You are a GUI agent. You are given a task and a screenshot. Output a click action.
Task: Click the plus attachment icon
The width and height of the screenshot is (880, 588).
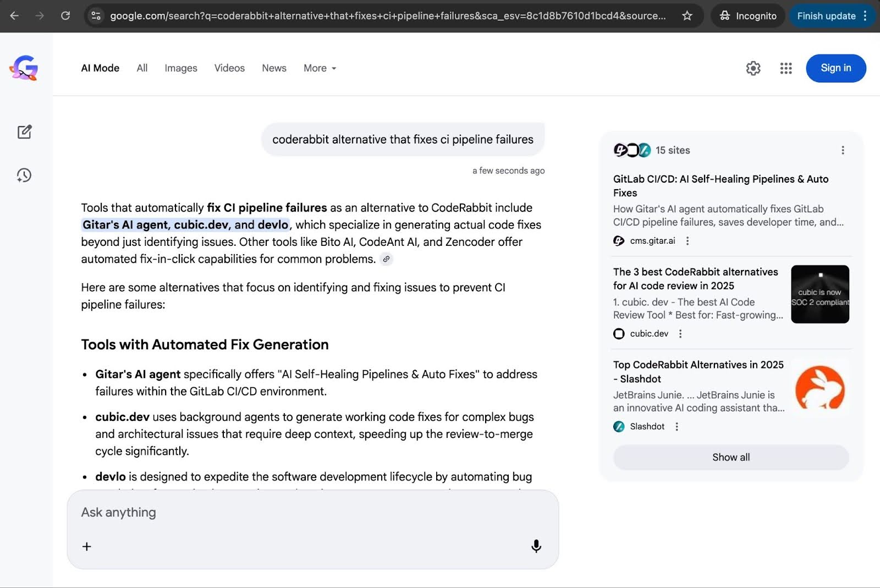click(86, 547)
